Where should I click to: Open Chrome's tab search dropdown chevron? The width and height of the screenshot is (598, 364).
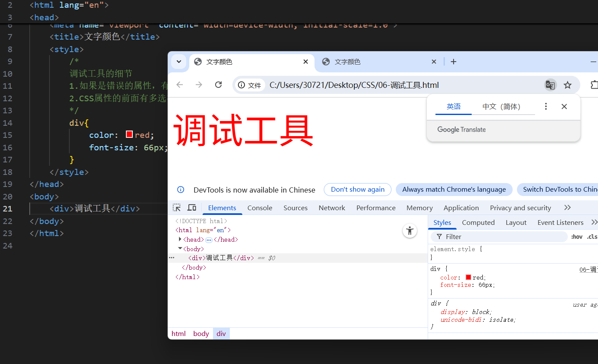coord(179,62)
